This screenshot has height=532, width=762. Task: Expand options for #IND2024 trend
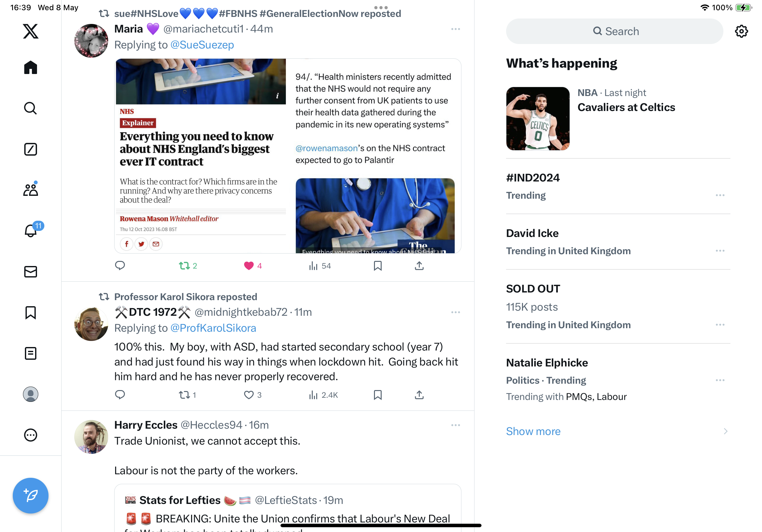pyautogui.click(x=720, y=195)
